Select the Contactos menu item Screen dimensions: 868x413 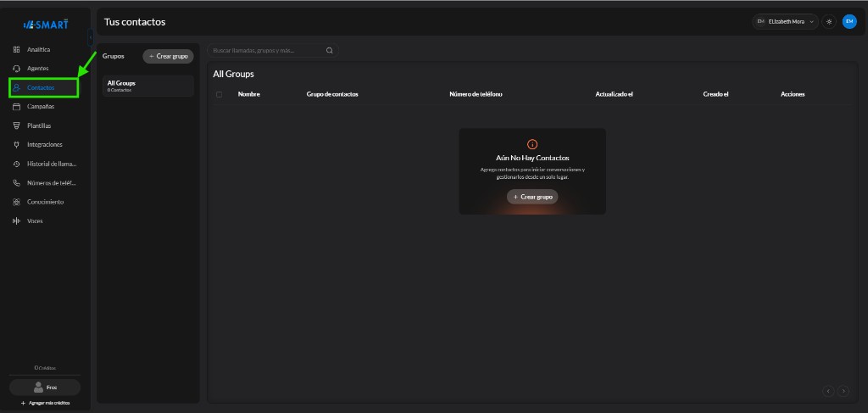point(44,88)
